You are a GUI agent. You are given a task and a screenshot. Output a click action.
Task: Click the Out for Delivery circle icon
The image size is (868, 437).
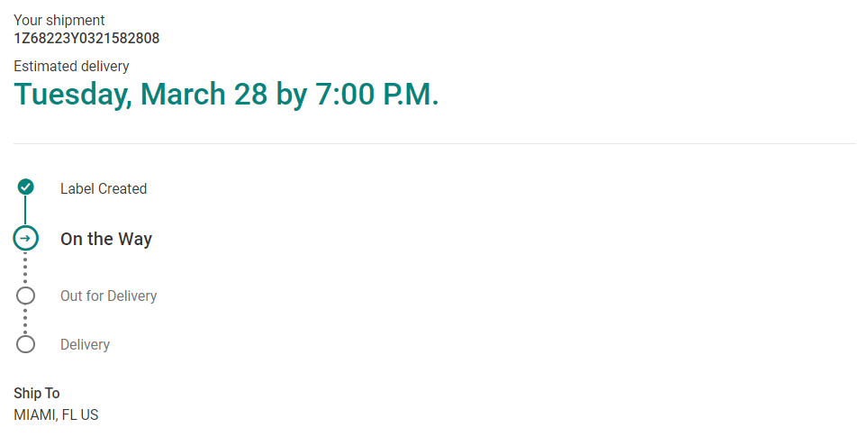click(26, 296)
